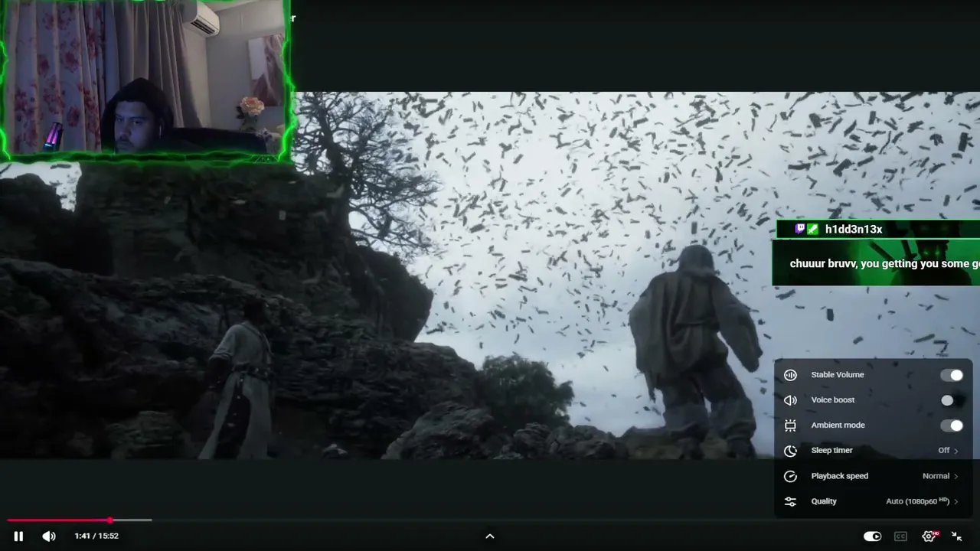Disable the Stable Volume switch
This screenshot has width=980, height=551.
pos(952,375)
